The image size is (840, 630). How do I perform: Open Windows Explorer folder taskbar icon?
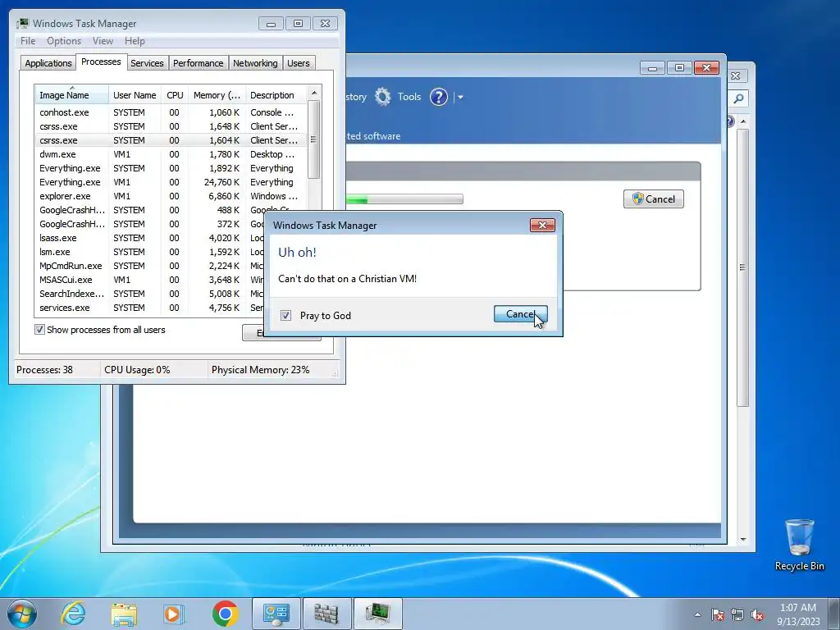click(x=124, y=614)
